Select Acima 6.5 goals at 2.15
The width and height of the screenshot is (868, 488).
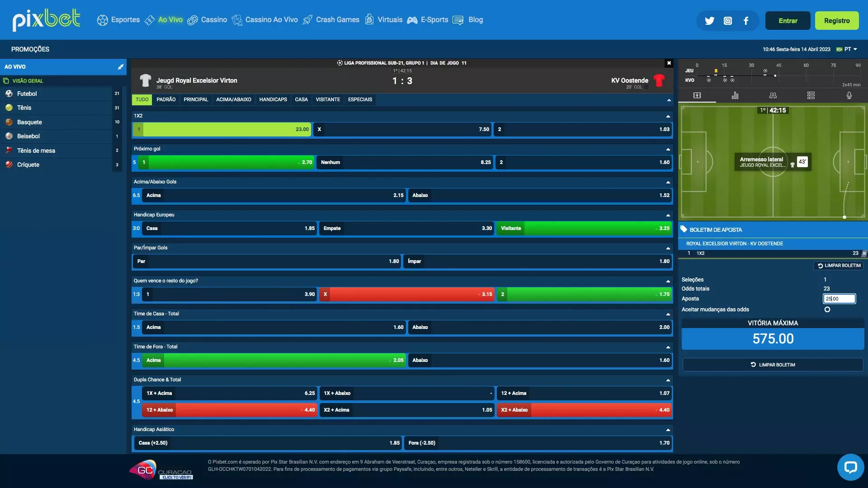click(274, 195)
